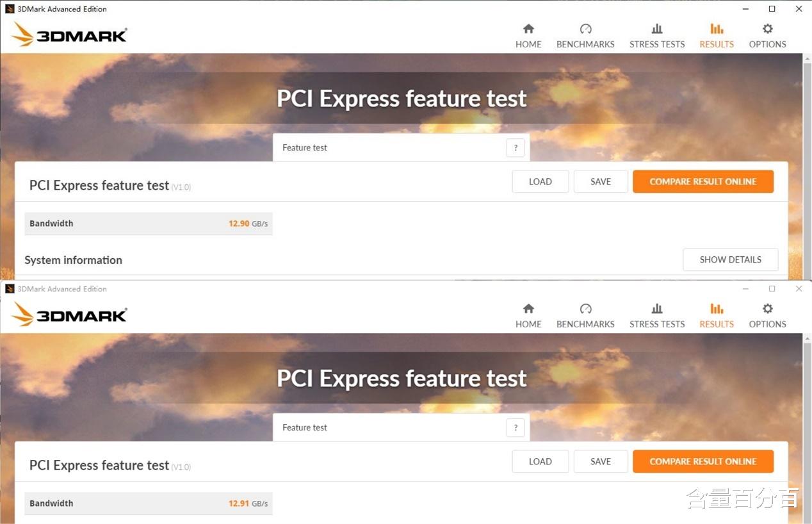Open Home icon in top window
The width and height of the screenshot is (812, 524).
coord(528,29)
